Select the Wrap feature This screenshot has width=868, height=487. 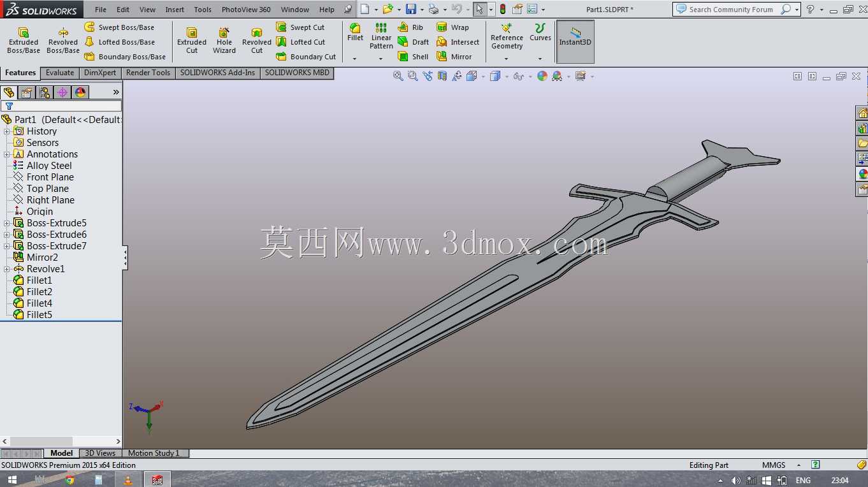point(452,27)
